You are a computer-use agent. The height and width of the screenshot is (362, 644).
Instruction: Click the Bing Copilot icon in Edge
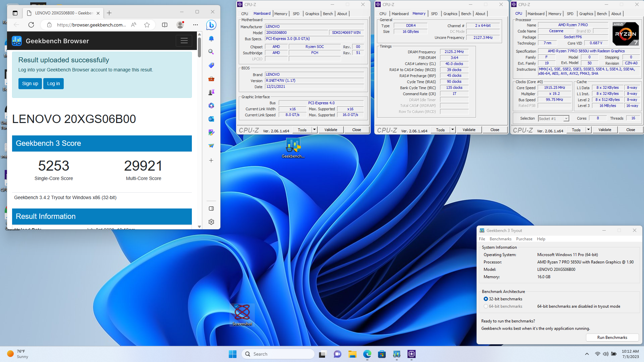coord(211,25)
